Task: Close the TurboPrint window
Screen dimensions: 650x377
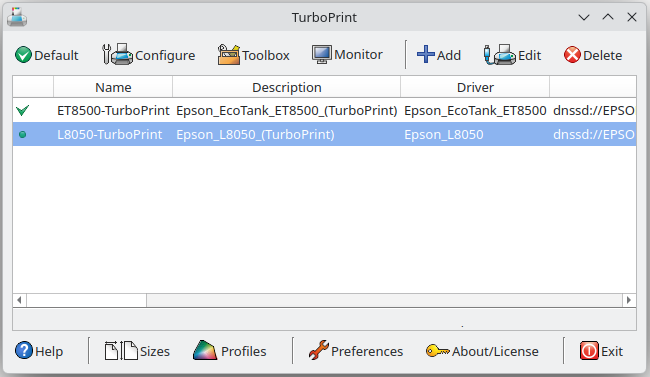Action: coord(632,17)
